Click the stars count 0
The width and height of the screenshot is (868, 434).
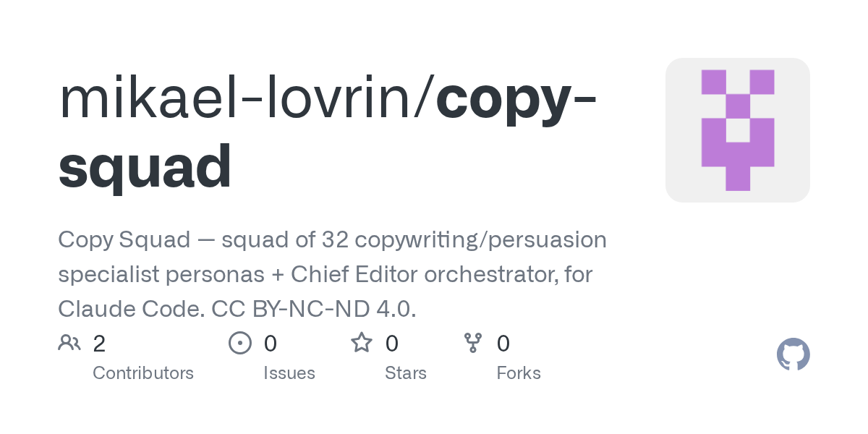(392, 344)
